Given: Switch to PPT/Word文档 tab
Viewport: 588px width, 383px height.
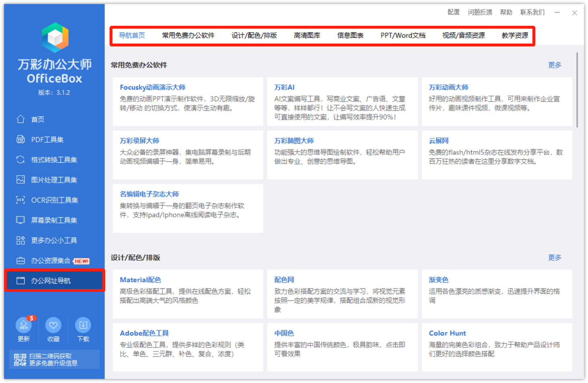Looking at the screenshot, I should click(403, 35).
